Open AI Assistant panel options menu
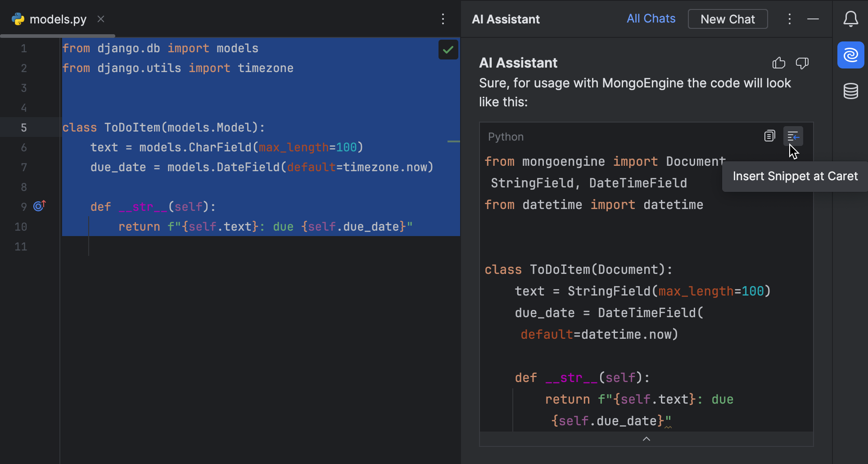Screen dimensions: 868x464 tap(789, 19)
